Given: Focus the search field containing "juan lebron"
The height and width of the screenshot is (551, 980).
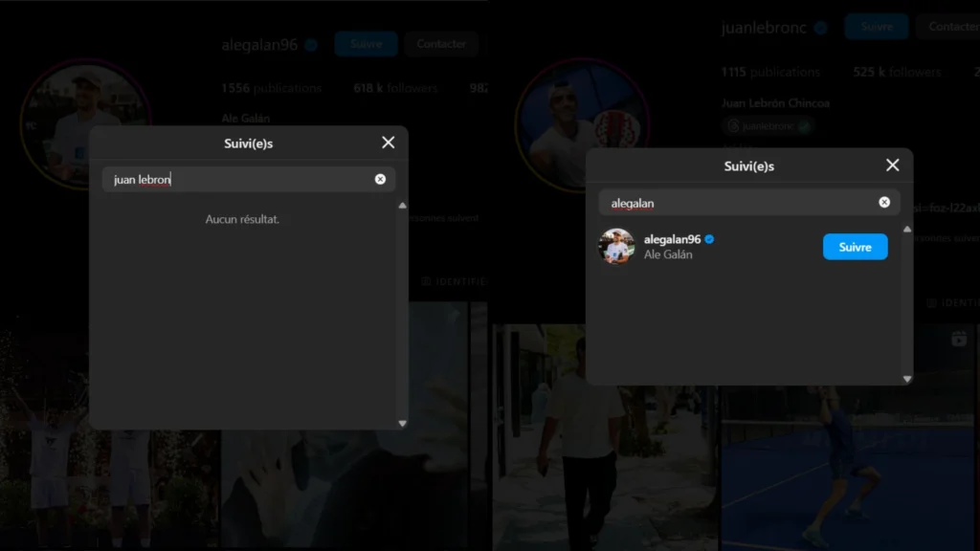Looking at the screenshot, I should (x=248, y=179).
